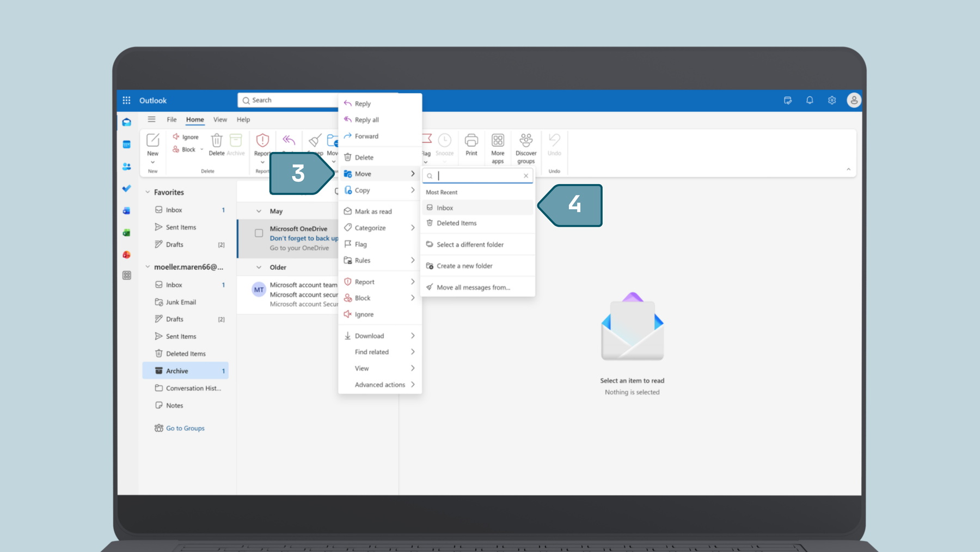Click the Undo icon in ribbon
The height and width of the screenshot is (552, 980).
(554, 140)
